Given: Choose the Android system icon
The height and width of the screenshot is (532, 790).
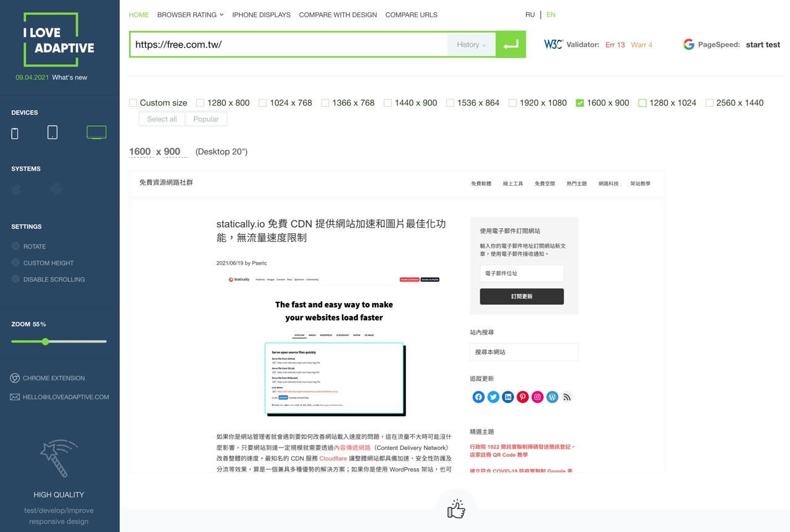Looking at the screenshot, I should 57,189.
